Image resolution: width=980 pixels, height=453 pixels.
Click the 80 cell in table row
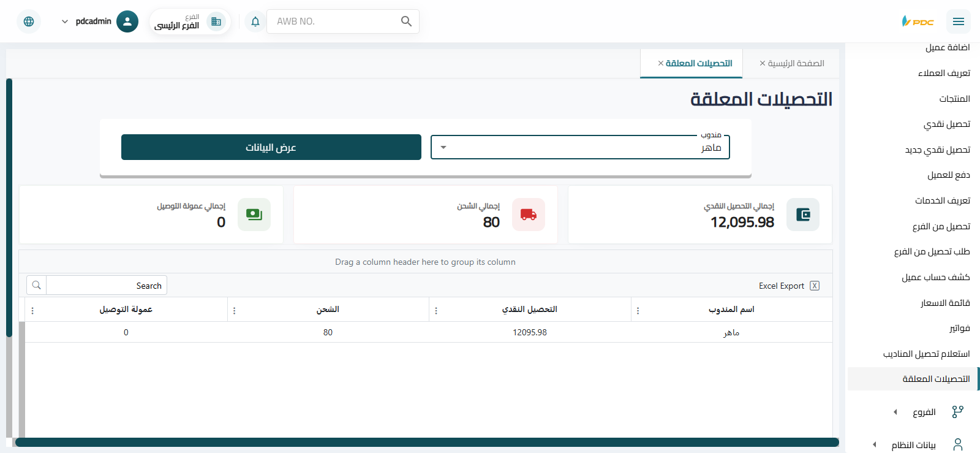point(328,332)
